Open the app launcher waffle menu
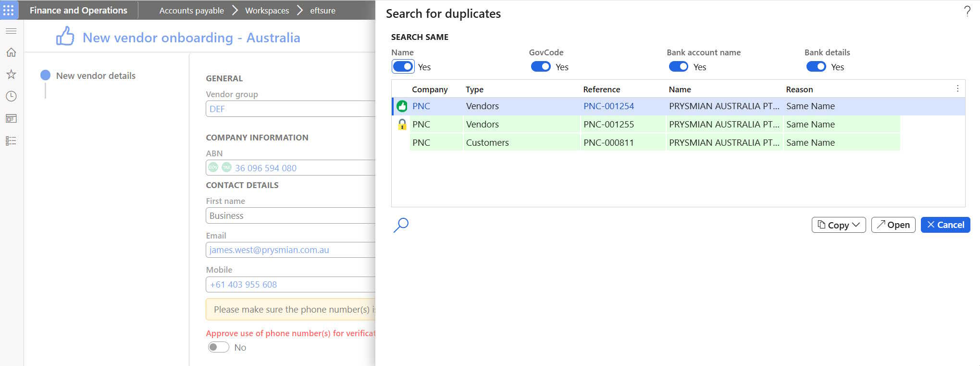Screen dimensions: 980x366 coord(9,10)
